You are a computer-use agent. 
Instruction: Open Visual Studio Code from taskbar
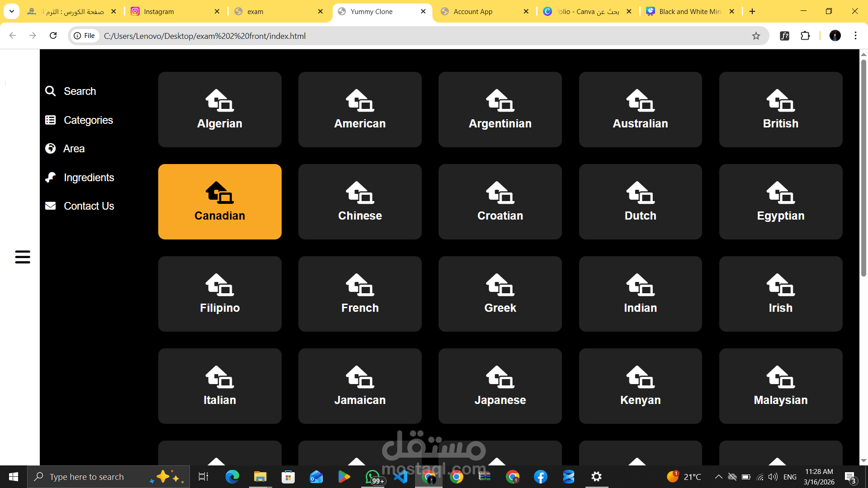(401, 477)
